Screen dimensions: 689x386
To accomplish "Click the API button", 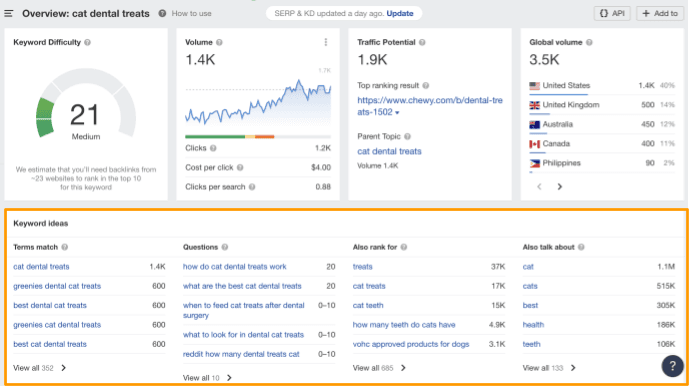I will coord(612,14).
